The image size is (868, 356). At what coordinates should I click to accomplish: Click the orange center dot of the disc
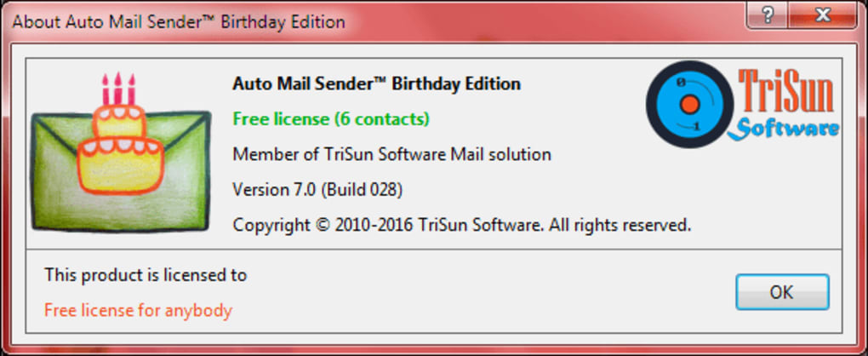click(x=689, y=104)
